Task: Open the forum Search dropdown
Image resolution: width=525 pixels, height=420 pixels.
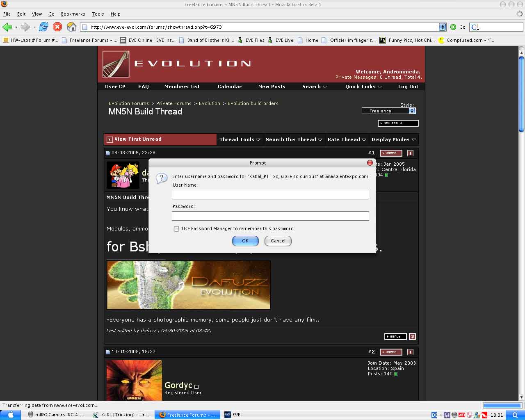Action: point(315,87)
